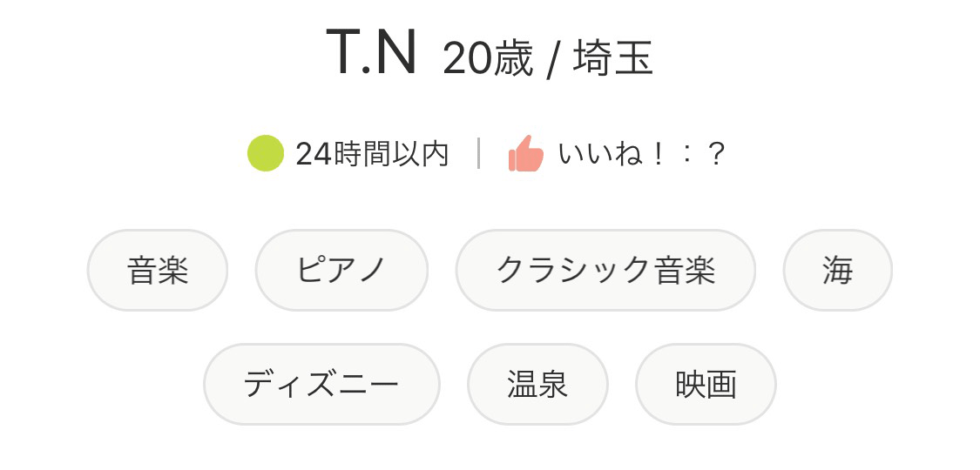Click the green online status dot
Screen dimensions: 980x470
click(266, 153)
